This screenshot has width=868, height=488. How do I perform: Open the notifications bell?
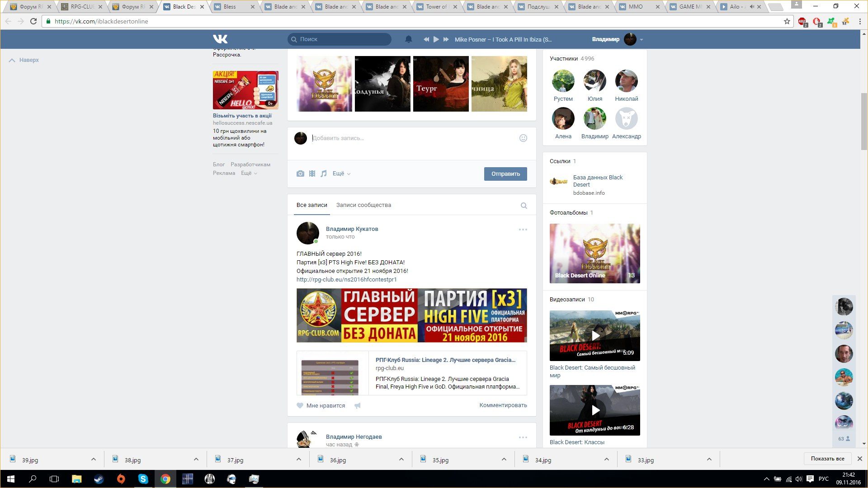tap(409, 39)
